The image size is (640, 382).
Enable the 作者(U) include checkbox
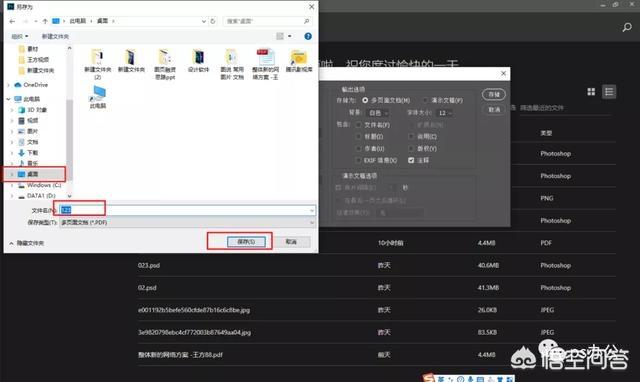[358, 148]
